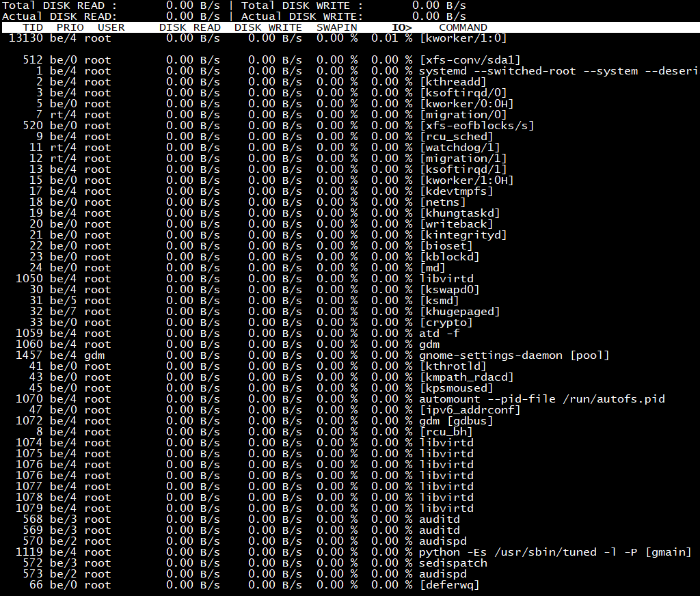
Task: Click the DISK WRITE column header
Action: (268, 27)
